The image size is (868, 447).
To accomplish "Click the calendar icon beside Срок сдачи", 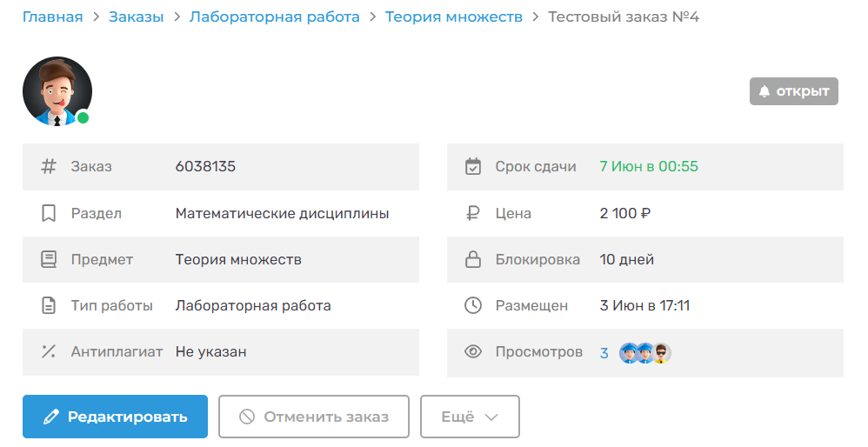I will (x=473, y=166).
